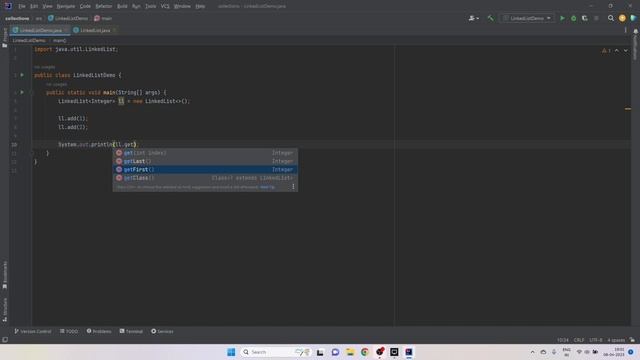The image size is (640, 360).
Task: Click CRLF line separator in status bar
Action: [x=579, y=340]
